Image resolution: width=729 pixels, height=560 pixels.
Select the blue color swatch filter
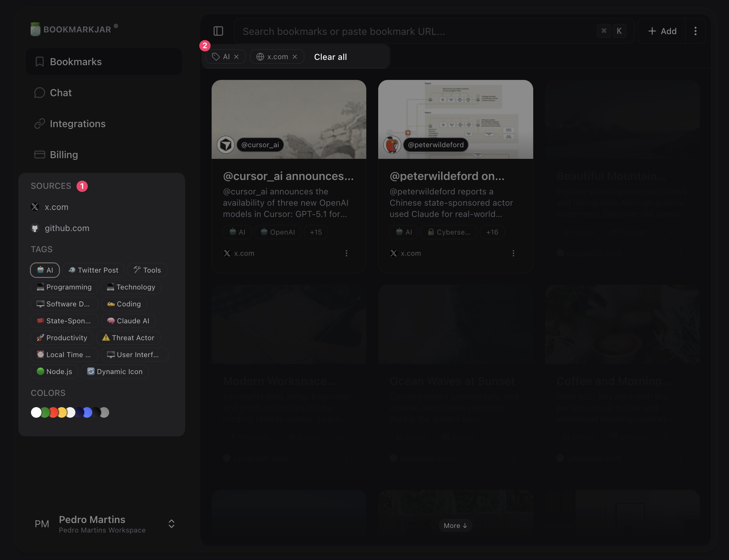click(x=87, y=412)
